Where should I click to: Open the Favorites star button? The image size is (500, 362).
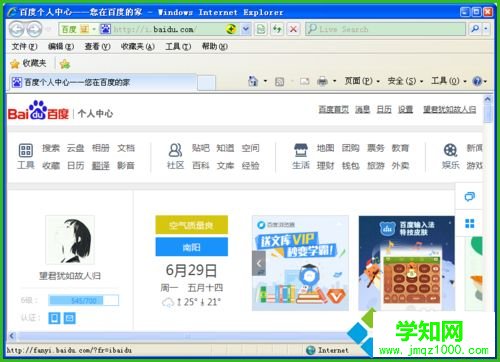[28, 63]
